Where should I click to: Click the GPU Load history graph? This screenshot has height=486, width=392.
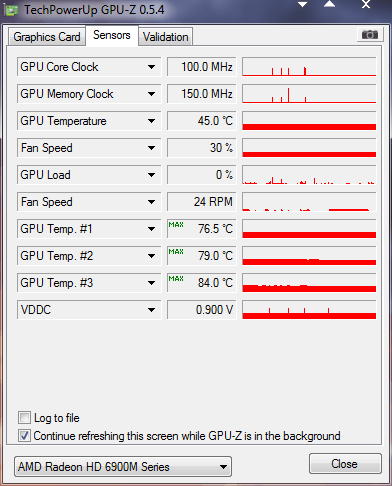click(x=309, y=175)
